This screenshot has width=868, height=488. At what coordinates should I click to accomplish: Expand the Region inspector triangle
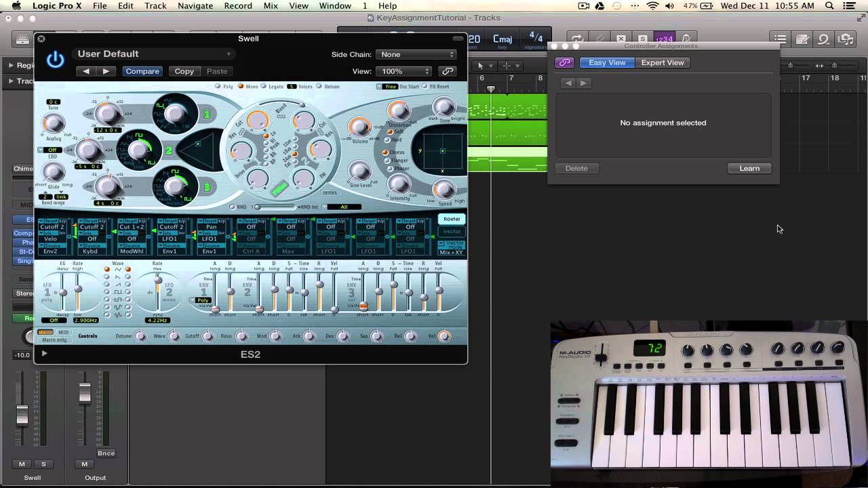pos(11,66)
